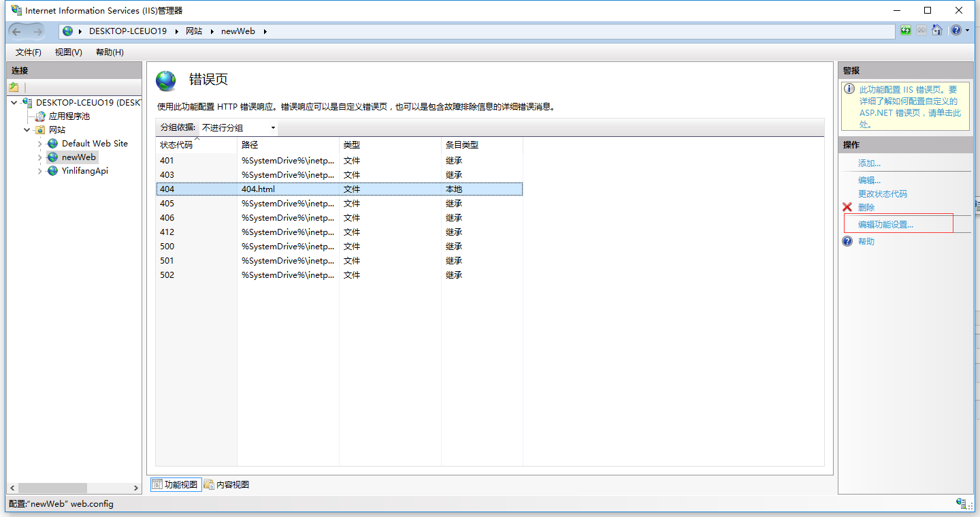Image resolution: width=980 pixels, height=517 pixels.
Task: Select the 500 status code row
Action: point(167,247)
